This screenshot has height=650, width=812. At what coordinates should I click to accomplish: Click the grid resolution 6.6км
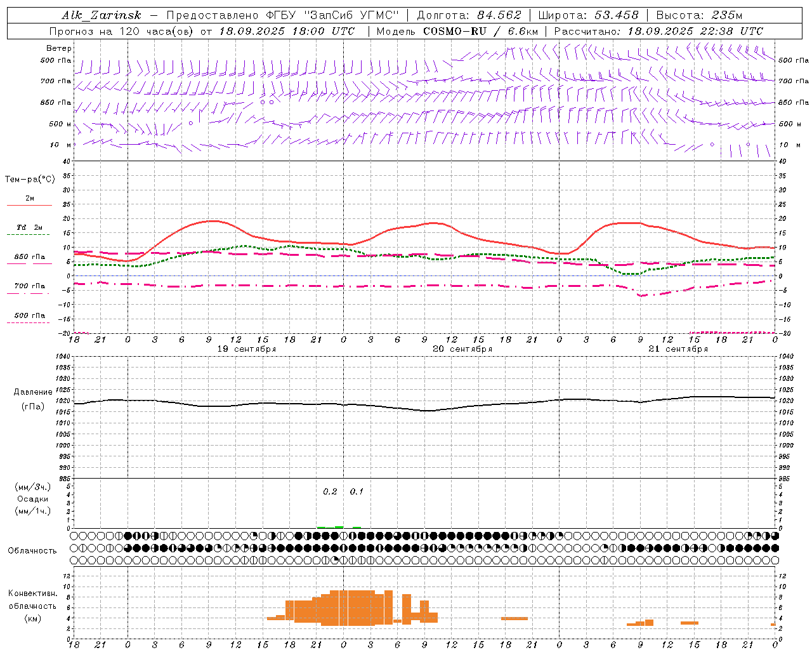523,31
